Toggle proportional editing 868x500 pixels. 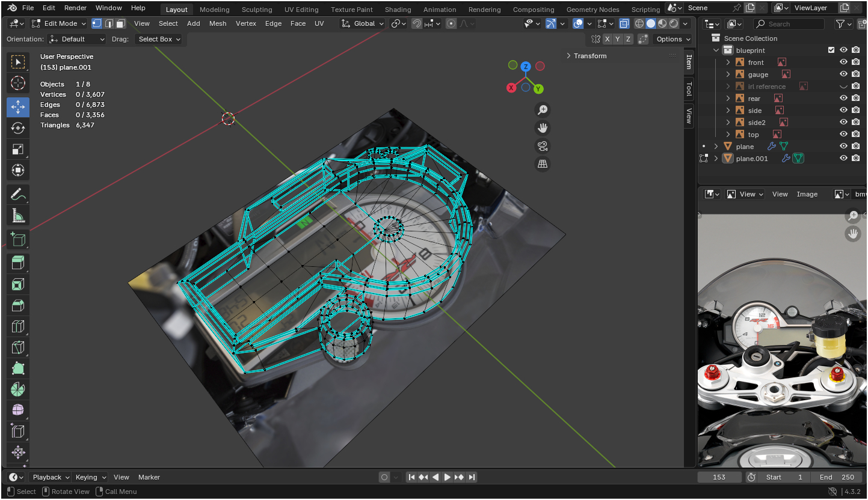[451, 23]
